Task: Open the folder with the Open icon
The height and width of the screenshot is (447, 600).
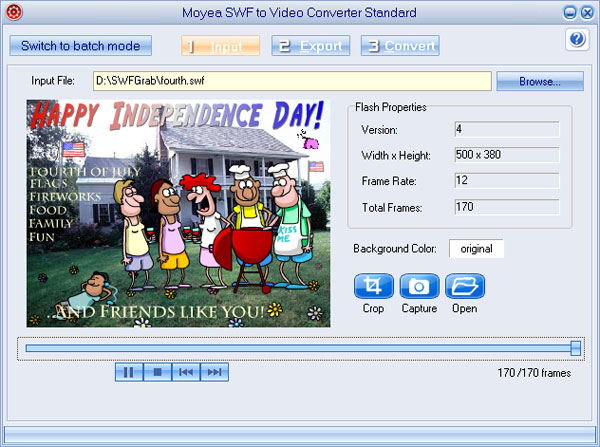Action: pos(465,286)
